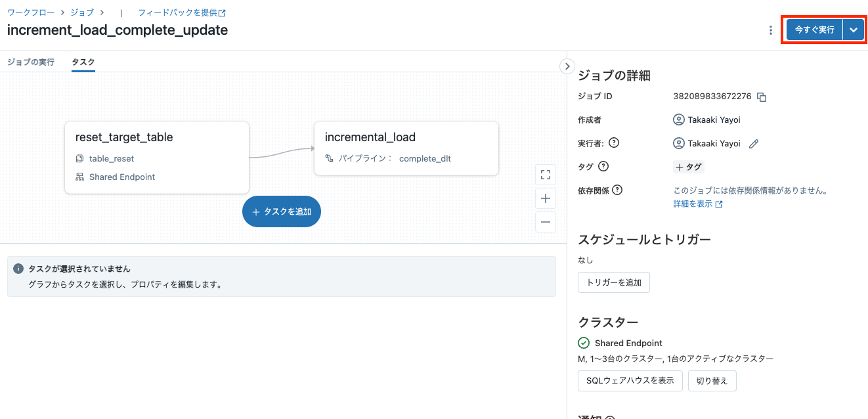This screenshot has height=419, width=868.
Task: Zoom into the task graph with the plus icon
Action: pyautogui.click(x=545, y=198)
